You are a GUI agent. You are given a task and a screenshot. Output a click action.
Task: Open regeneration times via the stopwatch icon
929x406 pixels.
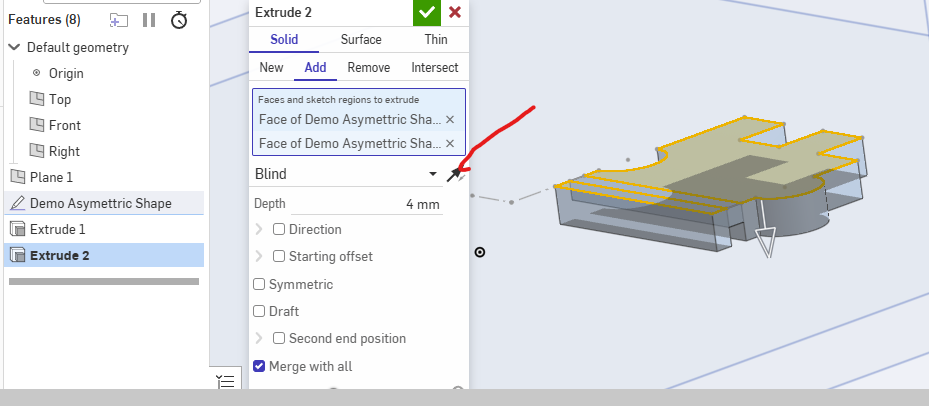(179, 20)
